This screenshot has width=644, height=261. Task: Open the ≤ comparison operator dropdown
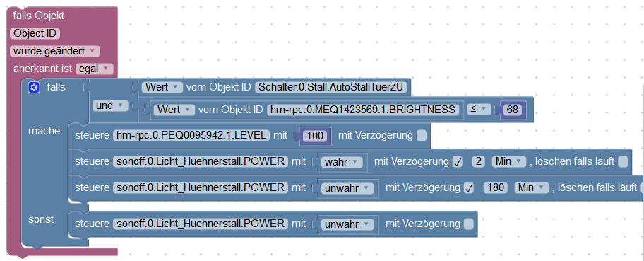click(479, 110)
